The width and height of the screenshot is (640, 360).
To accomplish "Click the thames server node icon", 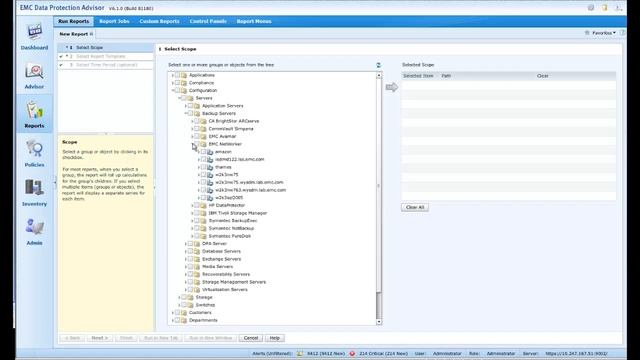I will pyautogui.click(x=210, y=167).
